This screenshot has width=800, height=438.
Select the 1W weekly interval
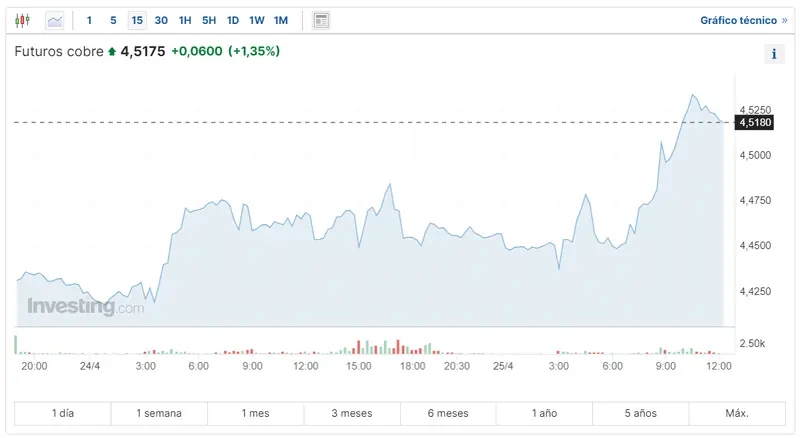[x=257, y=20]
